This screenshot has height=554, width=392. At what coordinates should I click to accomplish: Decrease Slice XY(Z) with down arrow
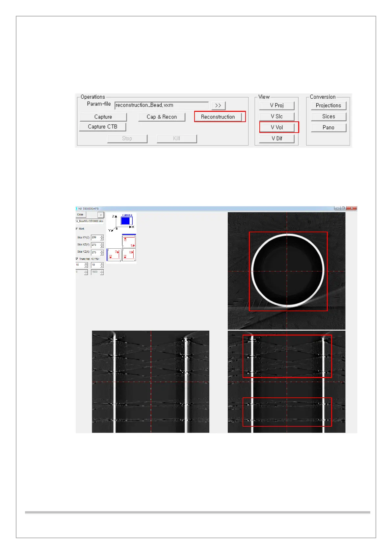point(102,239)
